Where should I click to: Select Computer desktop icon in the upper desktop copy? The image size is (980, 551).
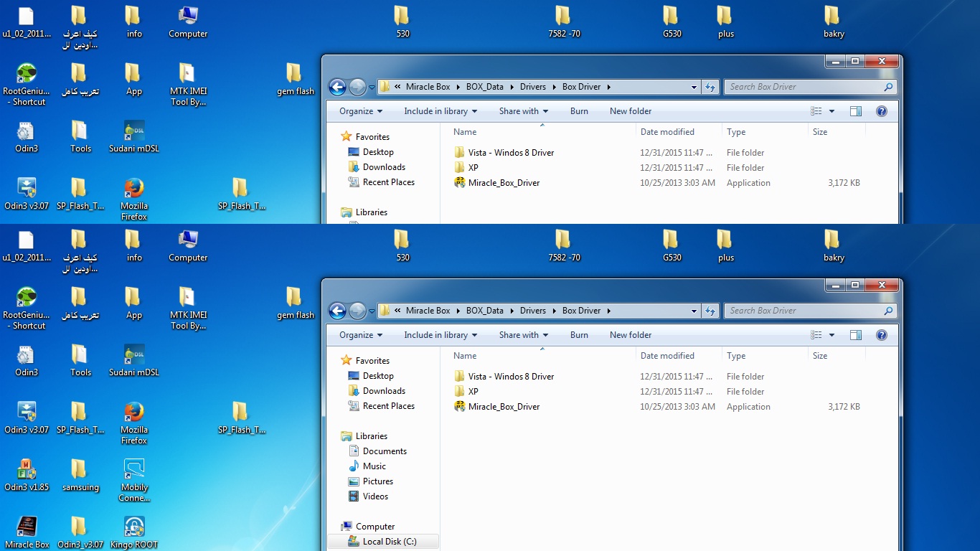tap(188, 22)
